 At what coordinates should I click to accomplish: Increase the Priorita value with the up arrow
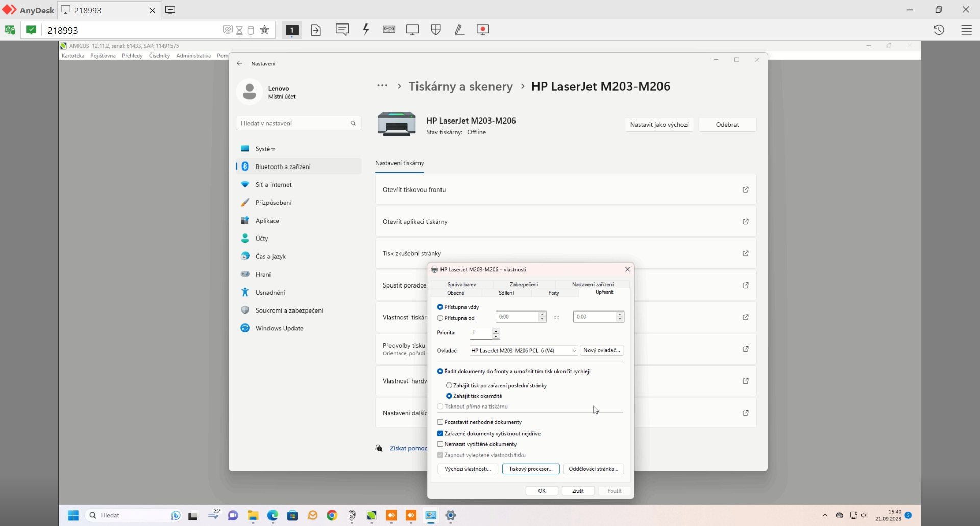[x=496, y=331]
